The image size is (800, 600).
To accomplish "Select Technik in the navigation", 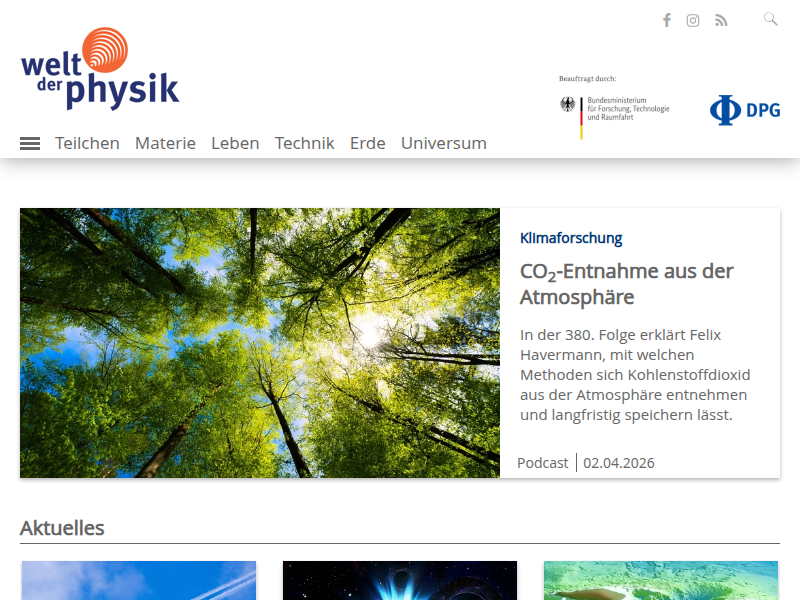I will [x=304, y=143].
